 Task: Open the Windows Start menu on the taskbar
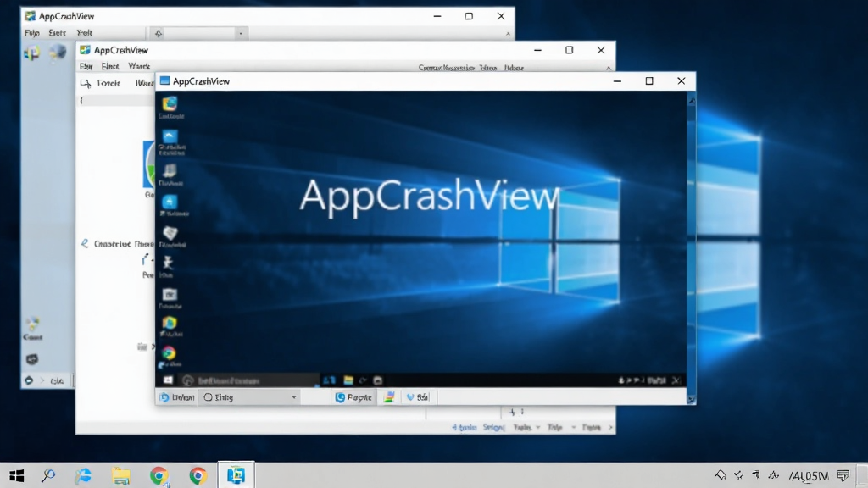click(17, 475)
